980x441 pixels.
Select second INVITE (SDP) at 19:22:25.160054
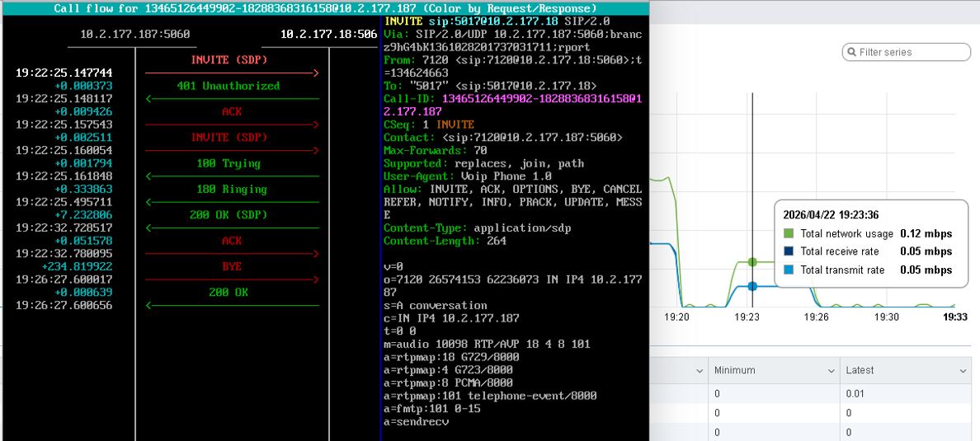229,138
